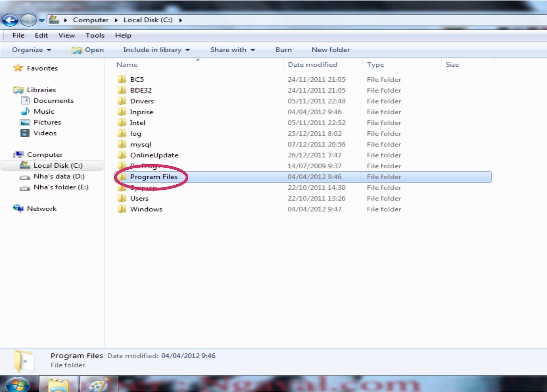Select the BDE32 folder icon

coord(122,90)
